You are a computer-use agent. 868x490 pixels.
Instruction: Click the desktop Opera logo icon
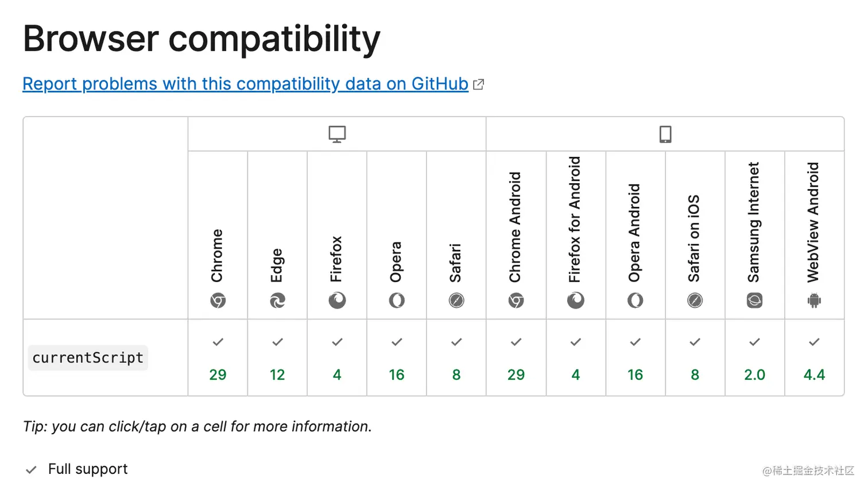(x=397, y=300)
